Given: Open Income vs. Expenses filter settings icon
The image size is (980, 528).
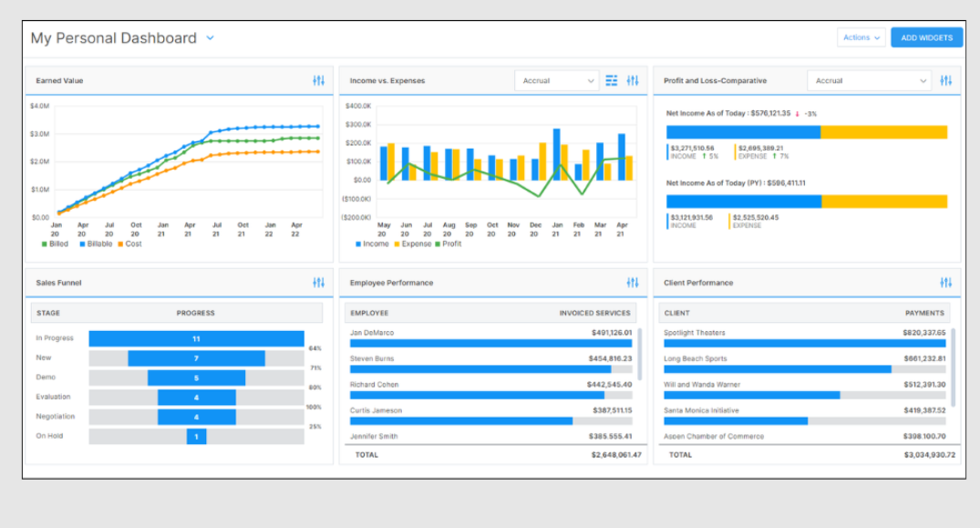Looking at the screenshot, I should coord(633,81).
